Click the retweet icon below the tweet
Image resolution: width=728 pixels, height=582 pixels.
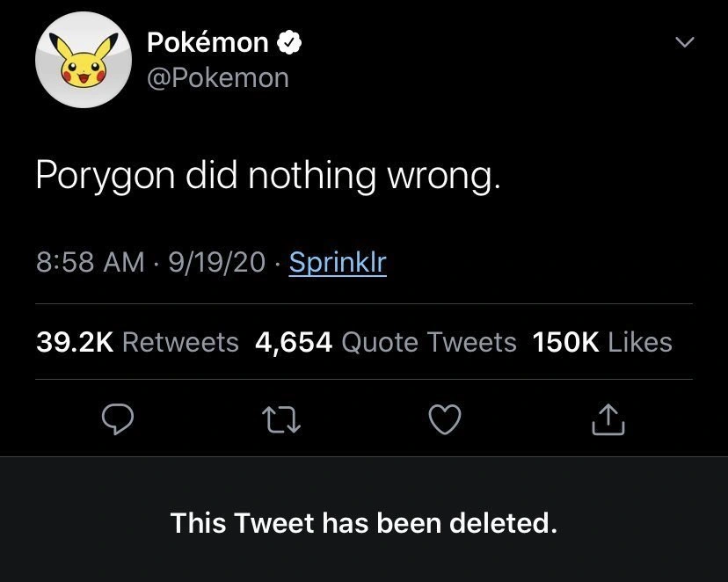(x=281, y=419)
